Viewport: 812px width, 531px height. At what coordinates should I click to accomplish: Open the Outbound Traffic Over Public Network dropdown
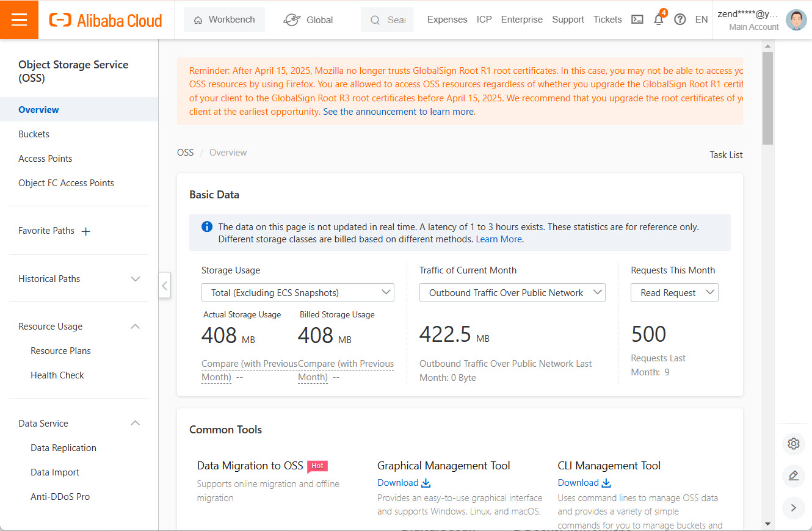point(512,293)
